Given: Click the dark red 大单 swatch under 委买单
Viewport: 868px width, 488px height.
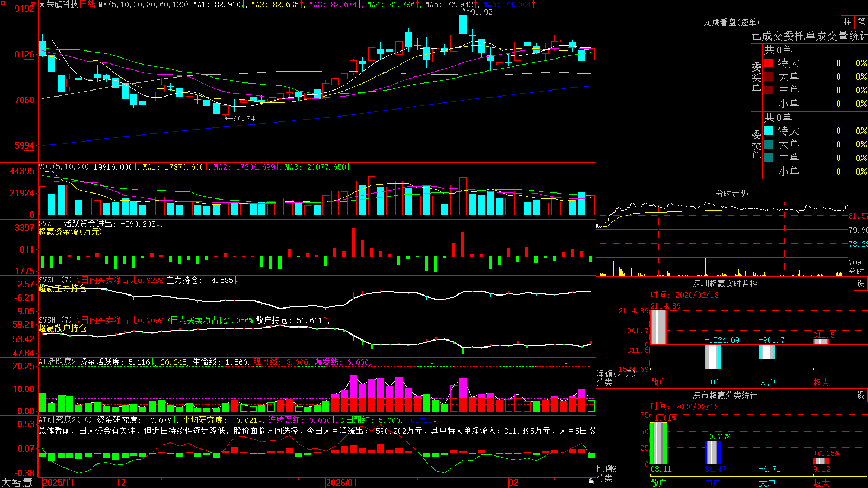Looking at the screenshot, I should (768, 76).
